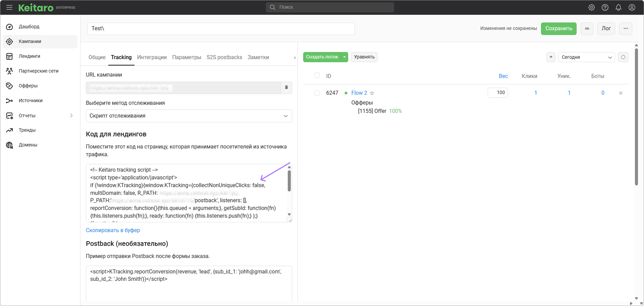Click code area scrollbar down arrow
Image resolution: width=644 pixels, height=306 pixels.
[x=289, y=215]
